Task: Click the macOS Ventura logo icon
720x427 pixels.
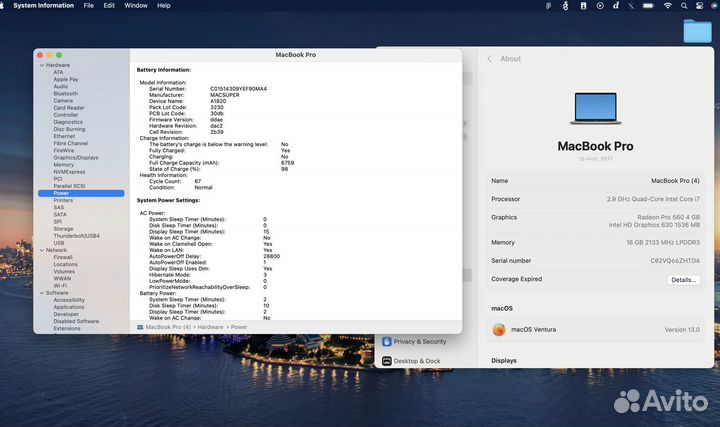Action: pyautogui.click(x=499, y=329)
